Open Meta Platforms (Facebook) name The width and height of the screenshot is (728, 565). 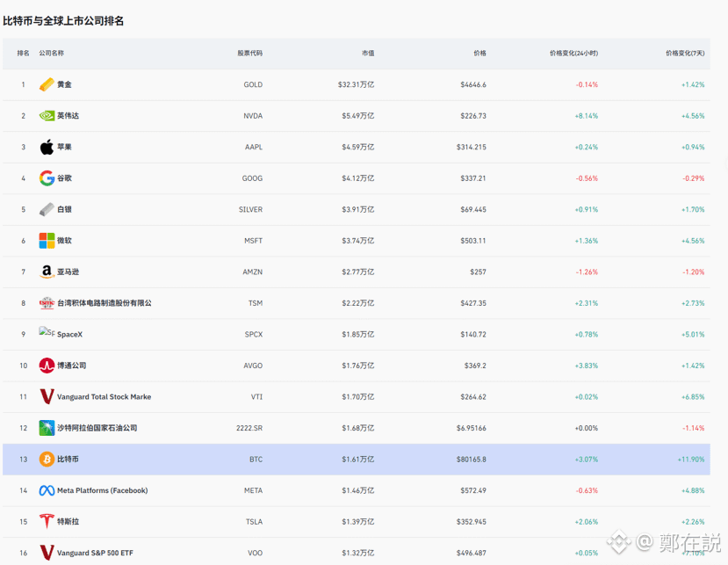102,490
